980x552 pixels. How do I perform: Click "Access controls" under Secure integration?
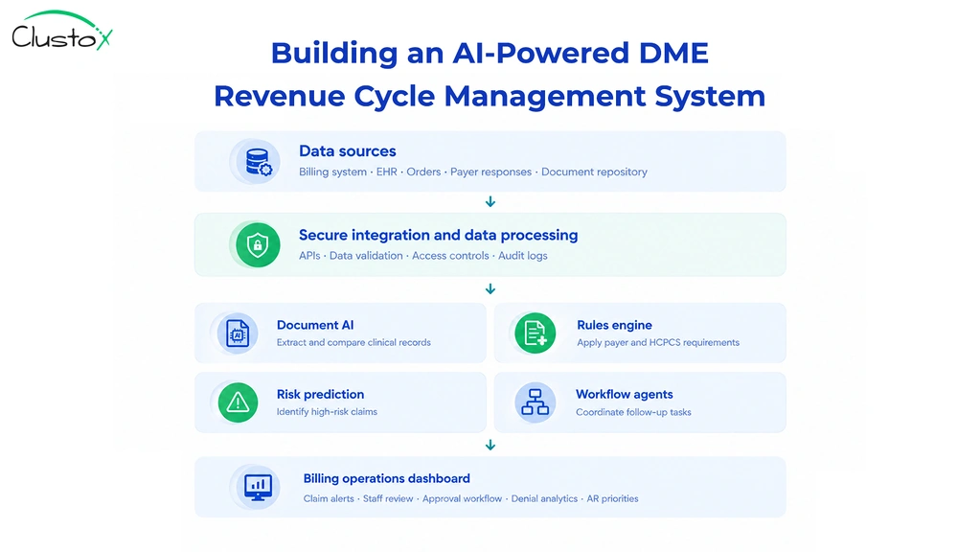click(x=450, y=256)
